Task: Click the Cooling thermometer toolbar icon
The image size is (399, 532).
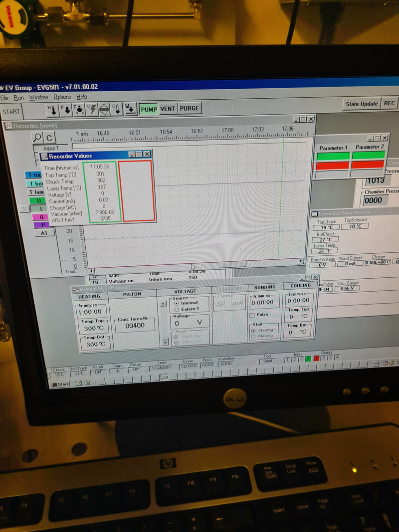Action: [x=117, y=110]
